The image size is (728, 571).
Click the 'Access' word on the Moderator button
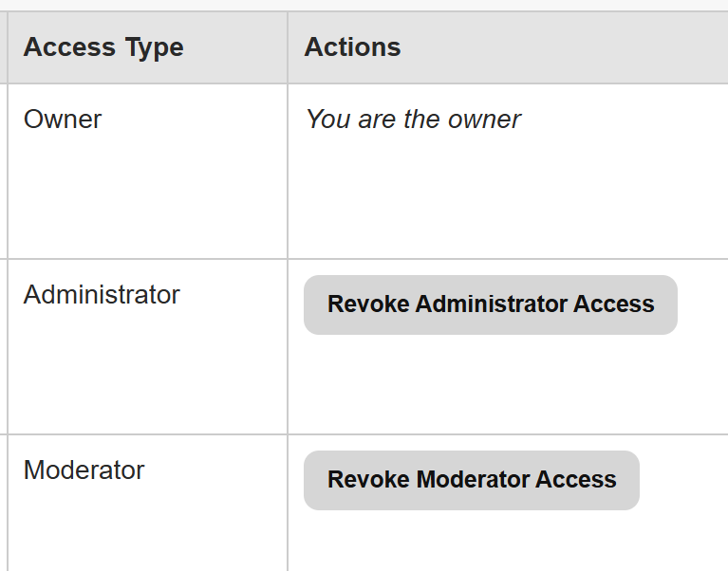(576, 480)
